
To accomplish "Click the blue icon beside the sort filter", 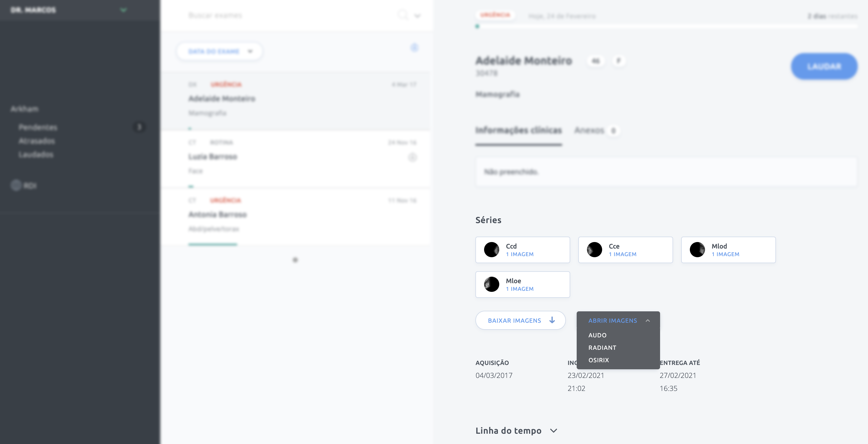I will (x=414, y=47).
